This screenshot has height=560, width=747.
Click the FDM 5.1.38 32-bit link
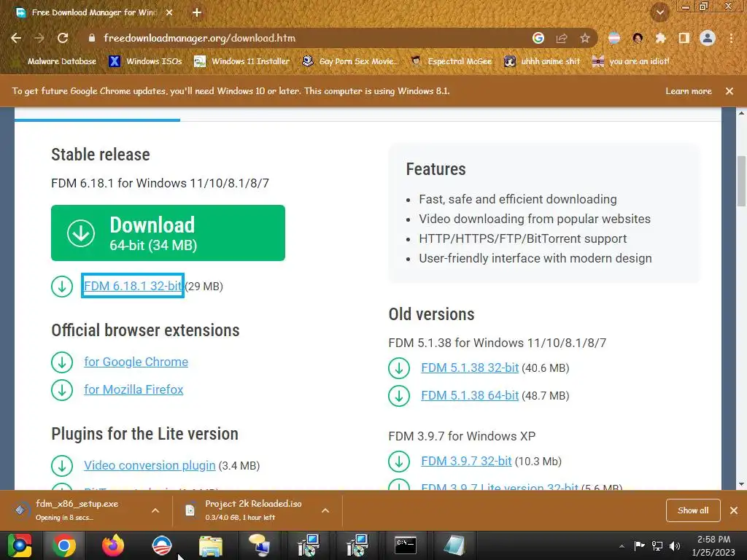(470, 367)
